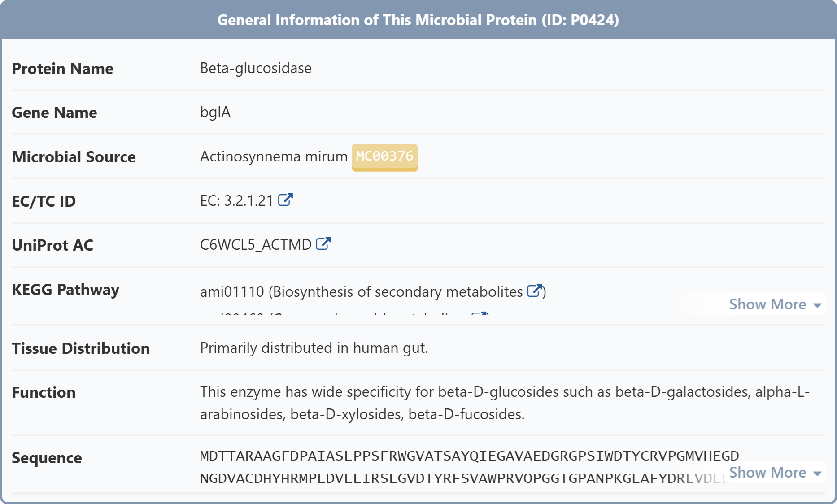Open the partially hidden second KEGG pathway link icon
The width and height of the screenshot is (837, 504).
click(480, 313)
